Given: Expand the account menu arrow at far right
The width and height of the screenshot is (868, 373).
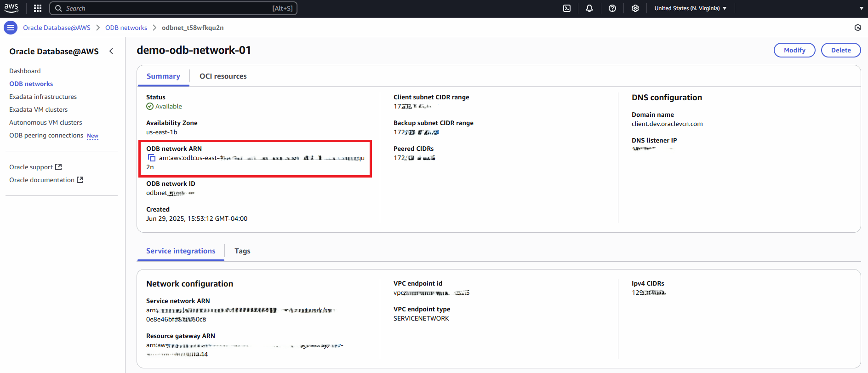Looking at the screenshot, I should 861,8.
